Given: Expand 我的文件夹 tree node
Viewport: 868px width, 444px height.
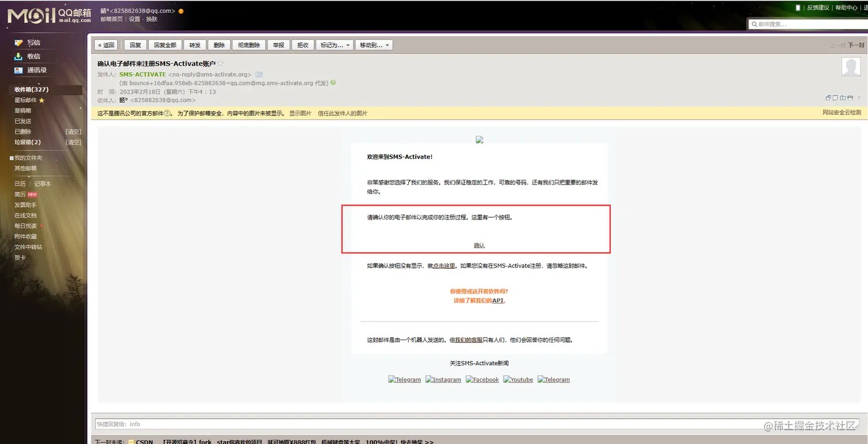Looking at the screenshot, I should (x=11, y=158).
